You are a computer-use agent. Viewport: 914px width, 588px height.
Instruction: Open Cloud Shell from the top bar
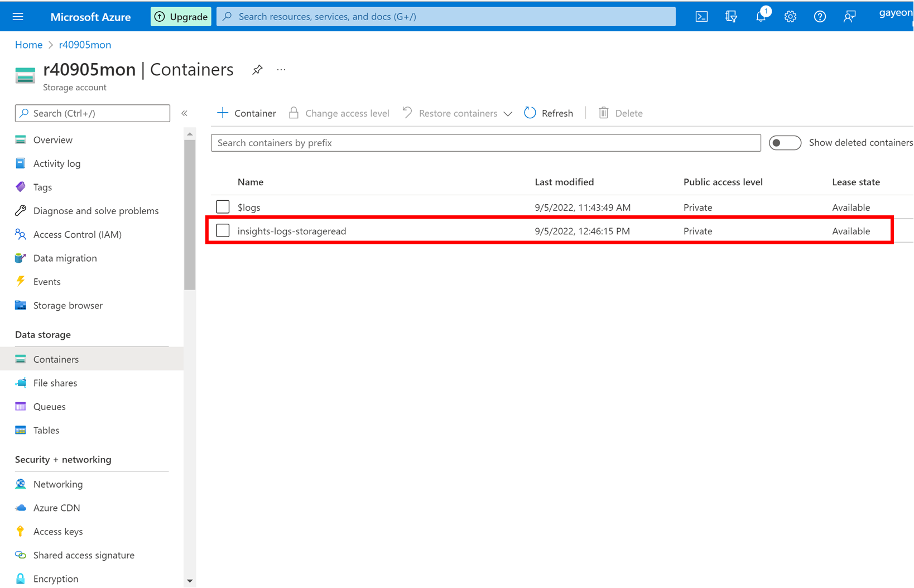(701, 17)
